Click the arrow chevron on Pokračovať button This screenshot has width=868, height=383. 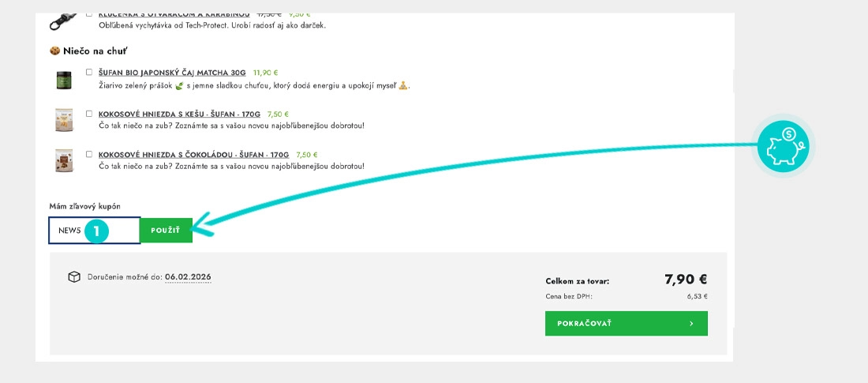click(691, 324)
